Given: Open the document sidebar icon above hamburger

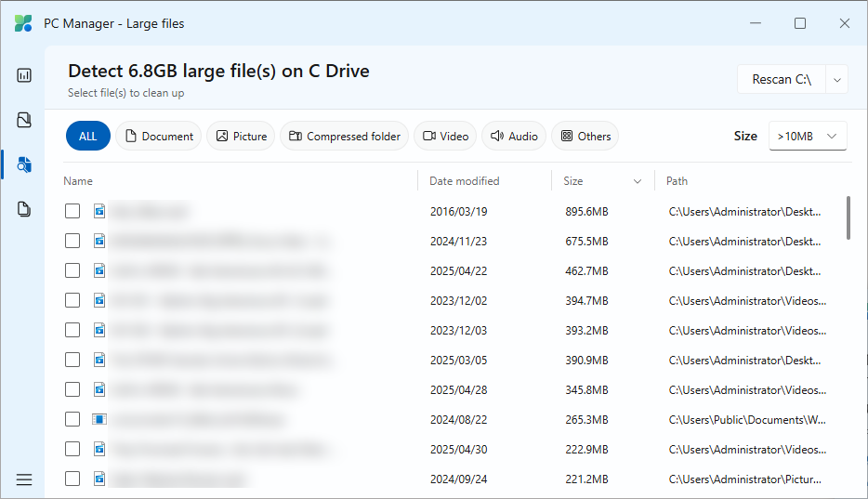Looking at the screenshot, I should pyautogui.click(x=24, y=209).
